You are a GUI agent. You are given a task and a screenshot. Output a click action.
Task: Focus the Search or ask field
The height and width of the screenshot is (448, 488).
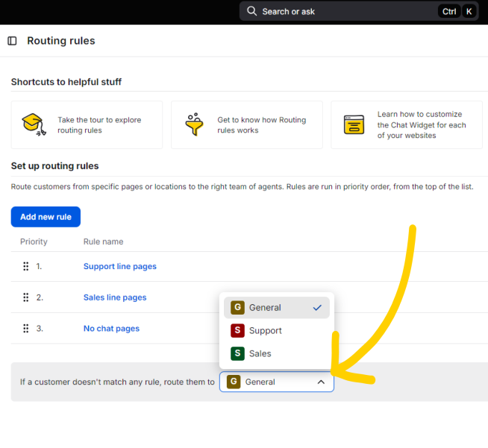click(x=359, y=11)
